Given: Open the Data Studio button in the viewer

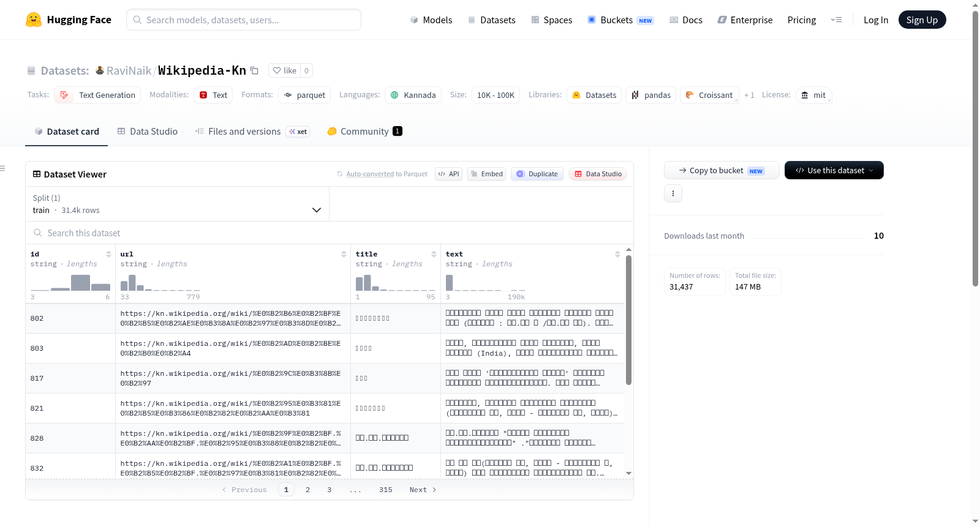Looking at the screenshot, I should click(x=598, y=174).
